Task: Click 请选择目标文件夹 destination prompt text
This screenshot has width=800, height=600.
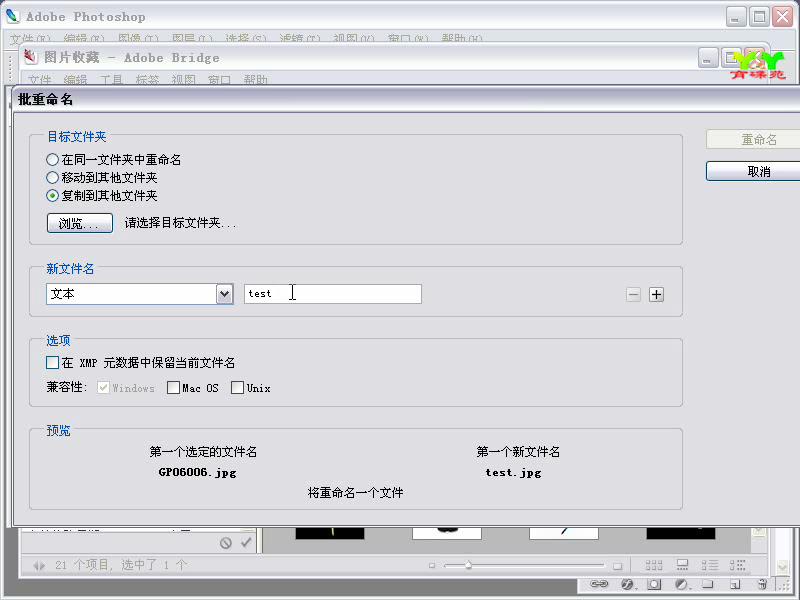Action: coord(181,223)
